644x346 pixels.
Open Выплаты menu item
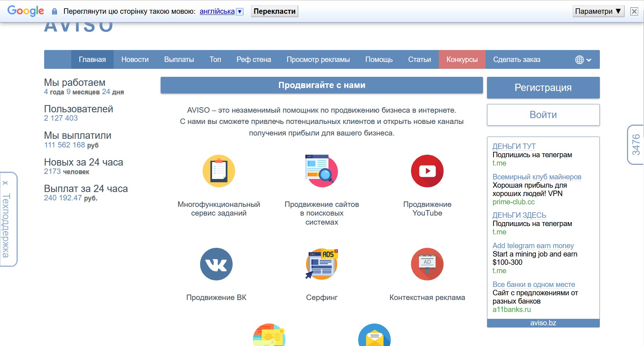tap(179, 59)
